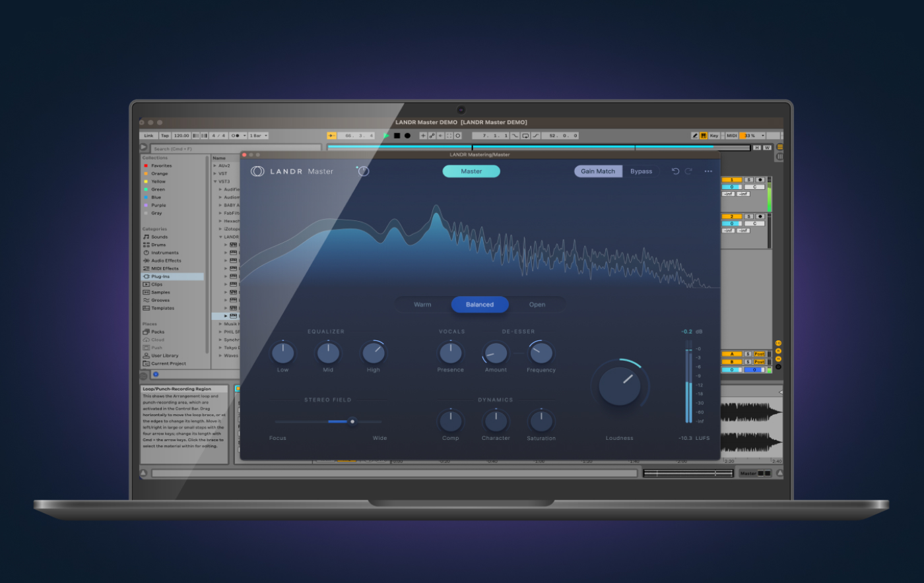924x583 pixels.
Task: Click the Tap tempo button
Action: coord(165,135)
